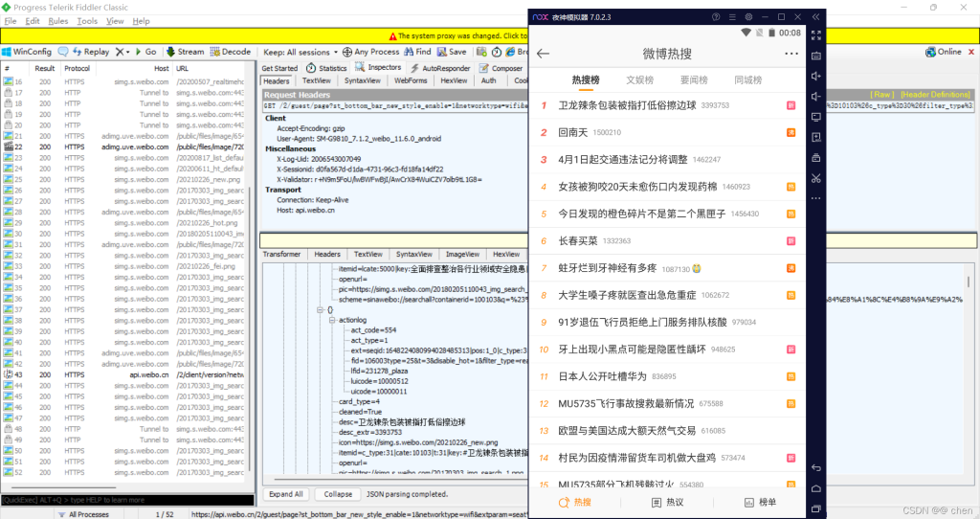Click Nox scissors screenshot icon
The width and height of the screenshot is (980, 519).
tap(815, 178)
